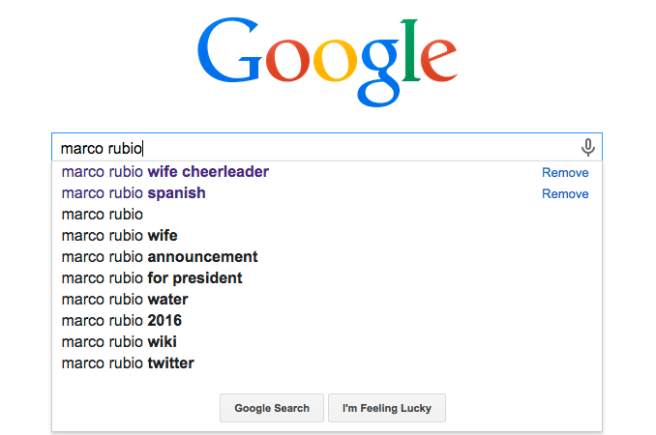
Task: Select the 'marco rubio wife' suggestion
Action: (119, 236)
